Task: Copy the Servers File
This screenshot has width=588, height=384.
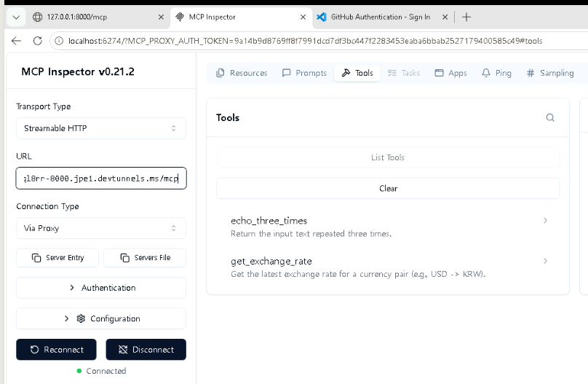Action: [x=145, y=258]
